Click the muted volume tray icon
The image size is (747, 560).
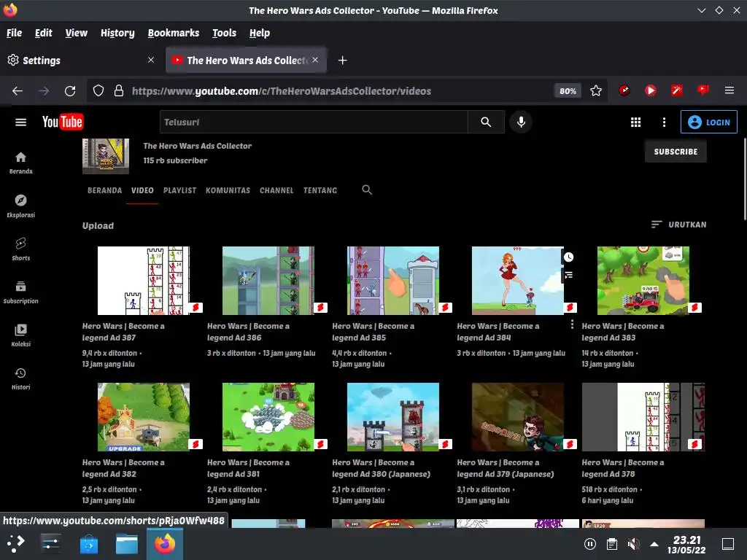point(633,544)
